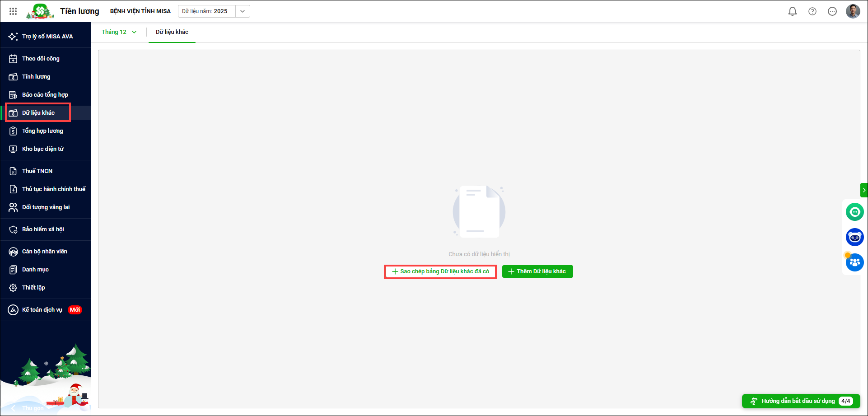
Task: Click the community people icon
Action: [x=854, y=262]
